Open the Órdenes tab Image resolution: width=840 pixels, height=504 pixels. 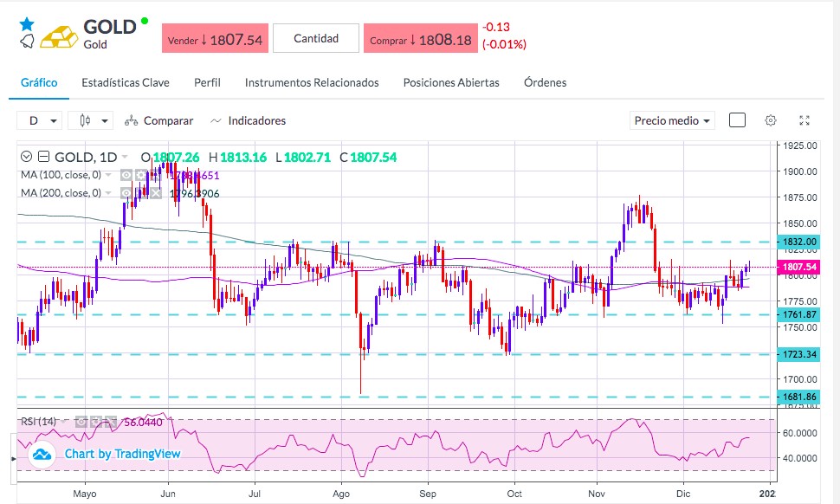(545, 82)
